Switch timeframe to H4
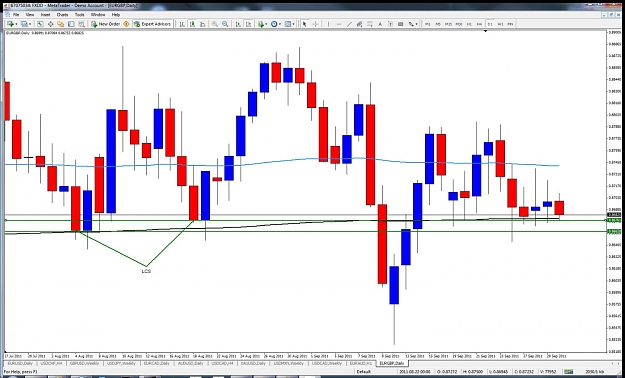The width and height of the screenshot is (625, 378). click(x=480, y=24)
